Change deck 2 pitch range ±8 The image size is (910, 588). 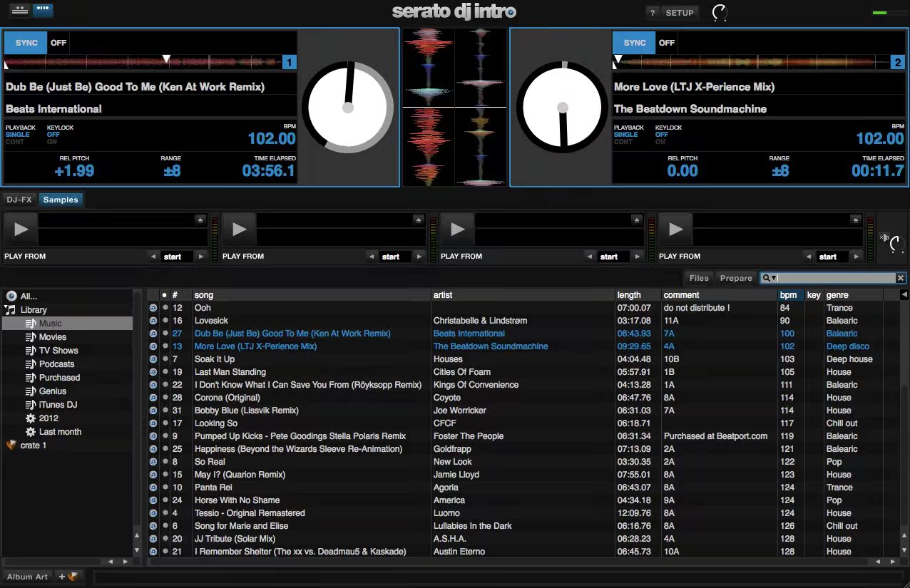pos(780,171)
